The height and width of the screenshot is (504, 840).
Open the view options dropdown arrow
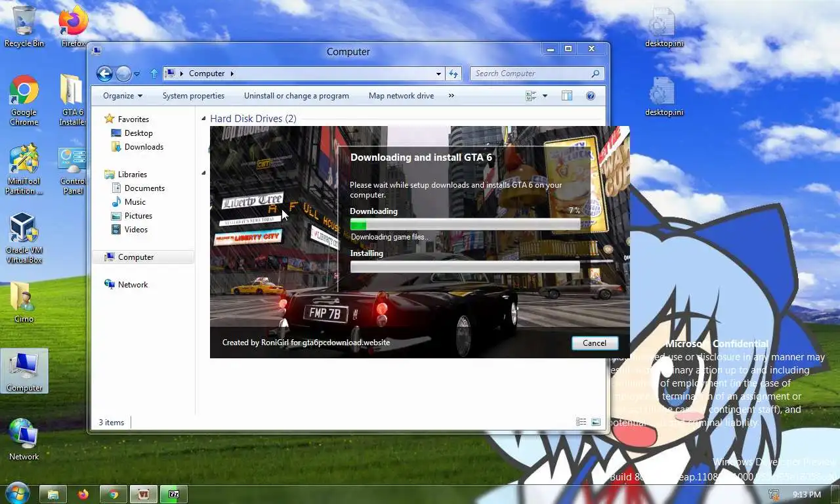545,96
